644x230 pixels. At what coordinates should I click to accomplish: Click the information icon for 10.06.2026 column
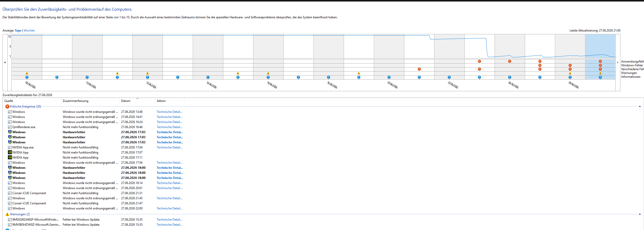[87, 77]
